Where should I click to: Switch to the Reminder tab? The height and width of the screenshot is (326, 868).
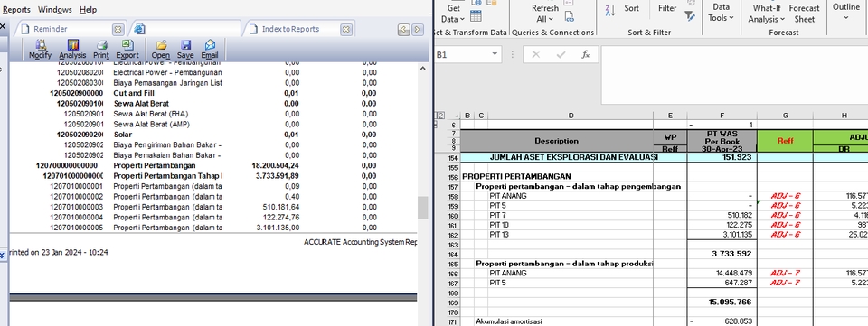[x=70, y=29]
